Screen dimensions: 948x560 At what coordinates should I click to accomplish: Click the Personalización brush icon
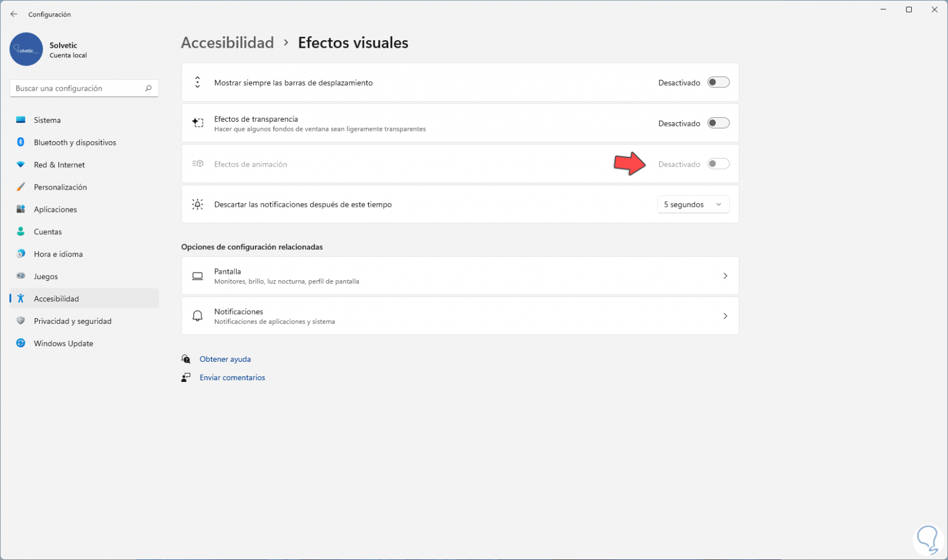click(21, 187)
